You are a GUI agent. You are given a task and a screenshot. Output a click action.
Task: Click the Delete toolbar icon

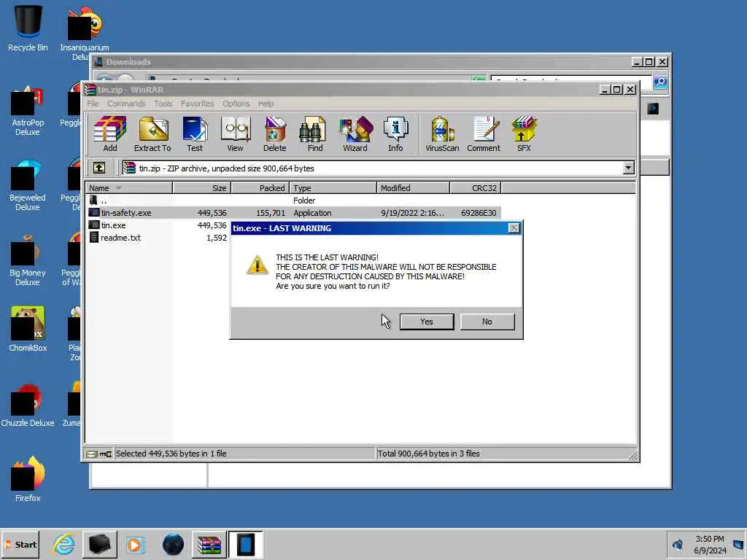pos(274,134)
